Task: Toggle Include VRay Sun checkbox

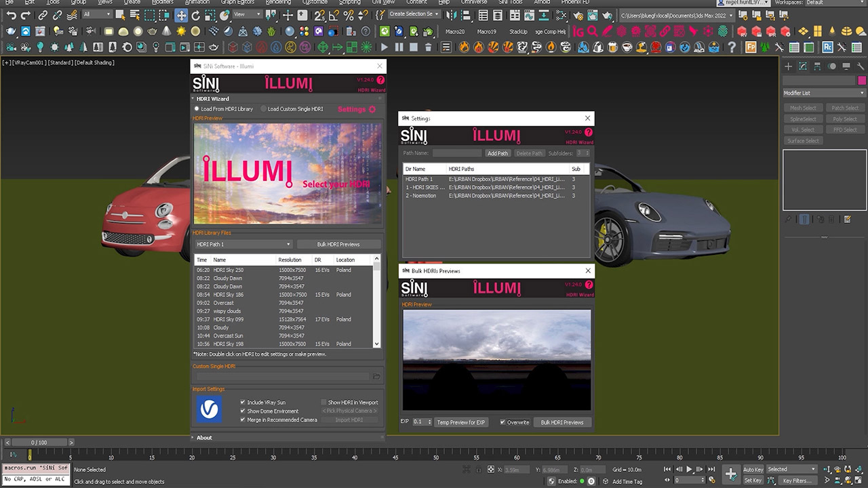Action: [243, 402]
